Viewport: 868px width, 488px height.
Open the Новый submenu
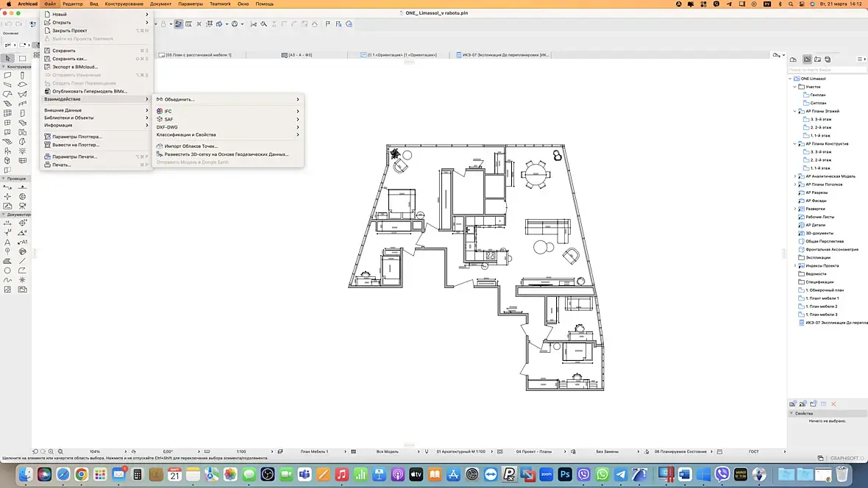pos(96,15)
